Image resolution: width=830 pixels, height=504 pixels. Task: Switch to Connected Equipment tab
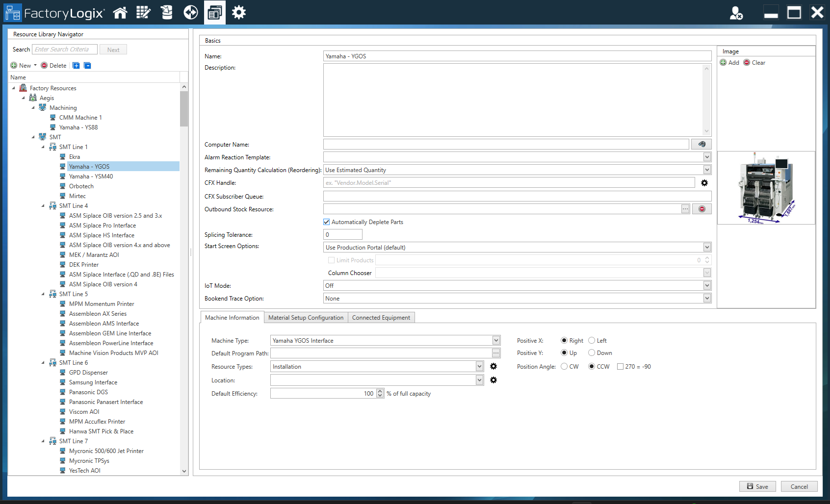(x=381, y=317)
